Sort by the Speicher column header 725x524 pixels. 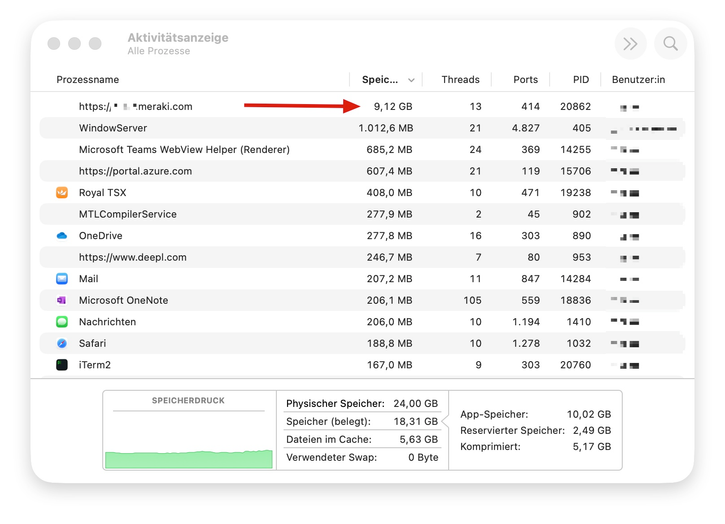(x=380, y=80)
